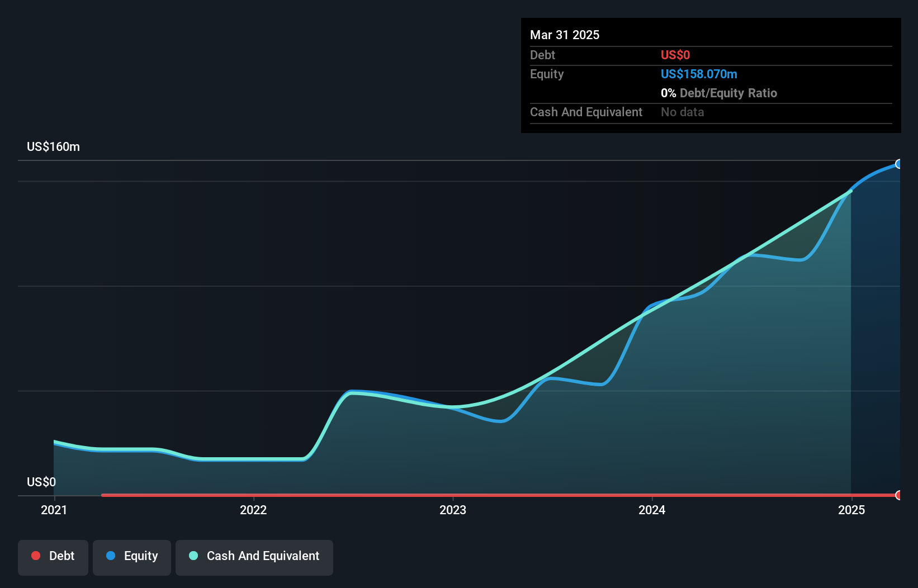Click the US$160m y-axis label

coord(54,147)
